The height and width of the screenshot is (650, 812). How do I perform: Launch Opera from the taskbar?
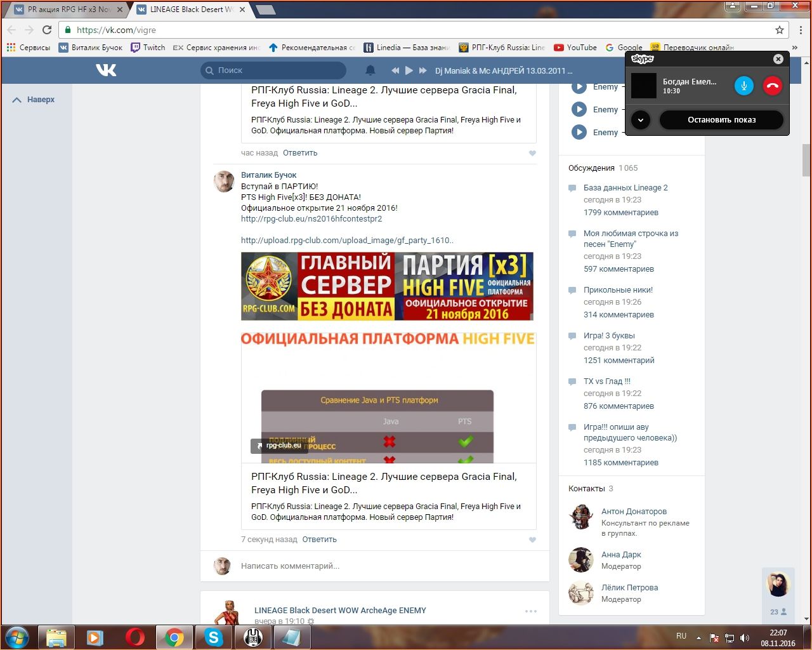tap(134, 637)
